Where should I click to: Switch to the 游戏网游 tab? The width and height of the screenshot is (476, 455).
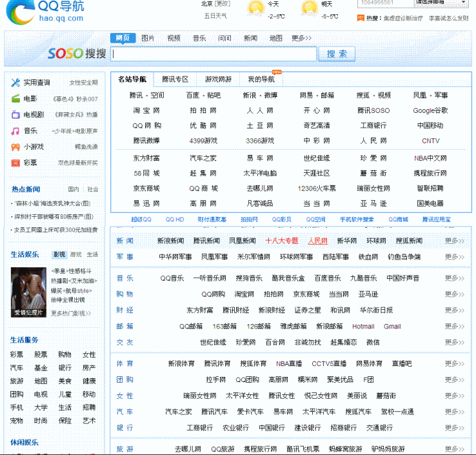[x=218, y=79]
